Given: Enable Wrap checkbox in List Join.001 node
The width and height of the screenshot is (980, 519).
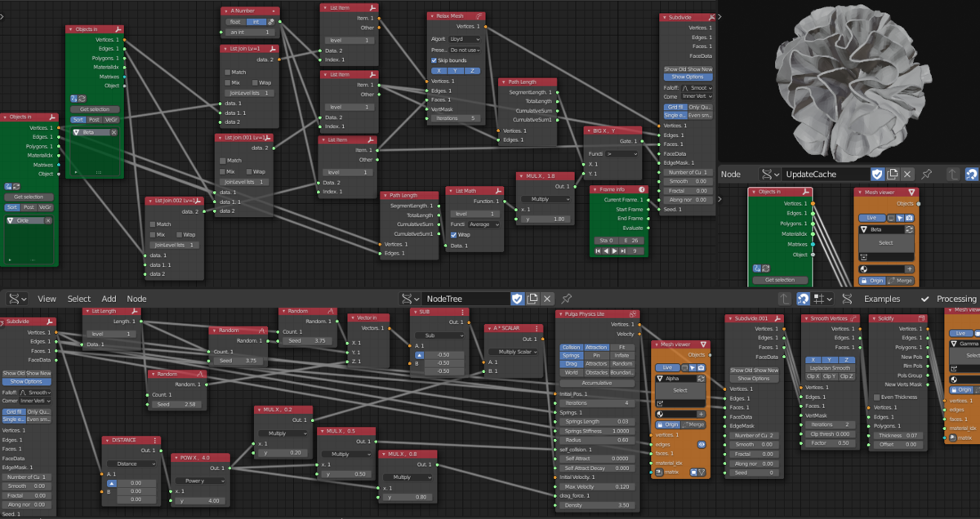Looking at the screenshot, I should point(248,171).
